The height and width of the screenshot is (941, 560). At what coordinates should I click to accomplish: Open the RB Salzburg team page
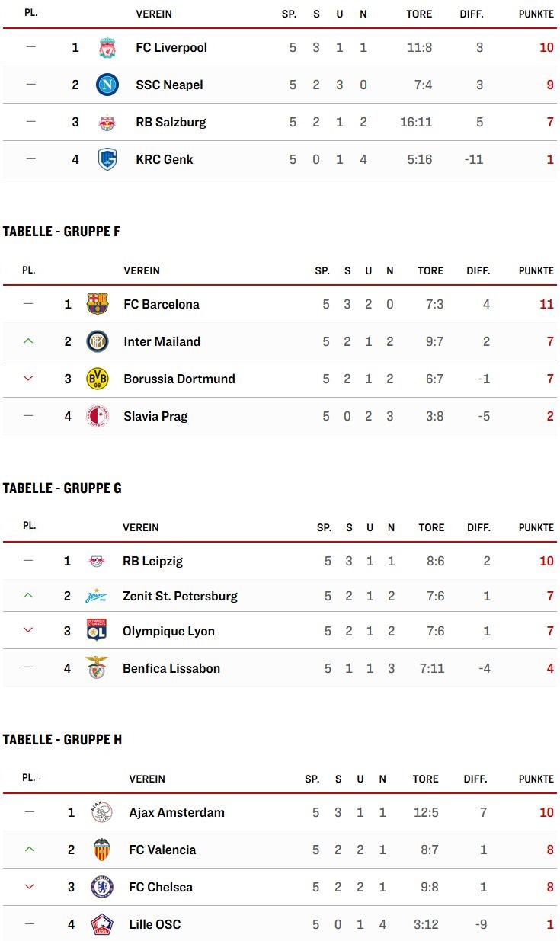point(171,122)
